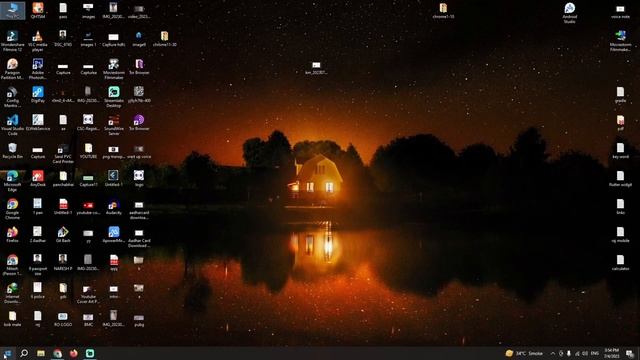Select the Microsoft Filmmaker desktop icon
Screen dimensions: 640x360
click(x=620, y=41)
